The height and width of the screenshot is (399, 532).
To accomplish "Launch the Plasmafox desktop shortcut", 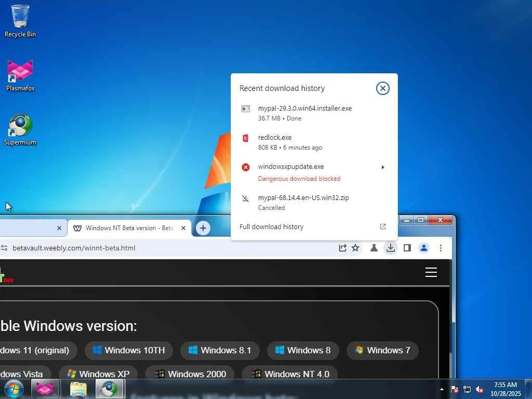I will point(20,75).
